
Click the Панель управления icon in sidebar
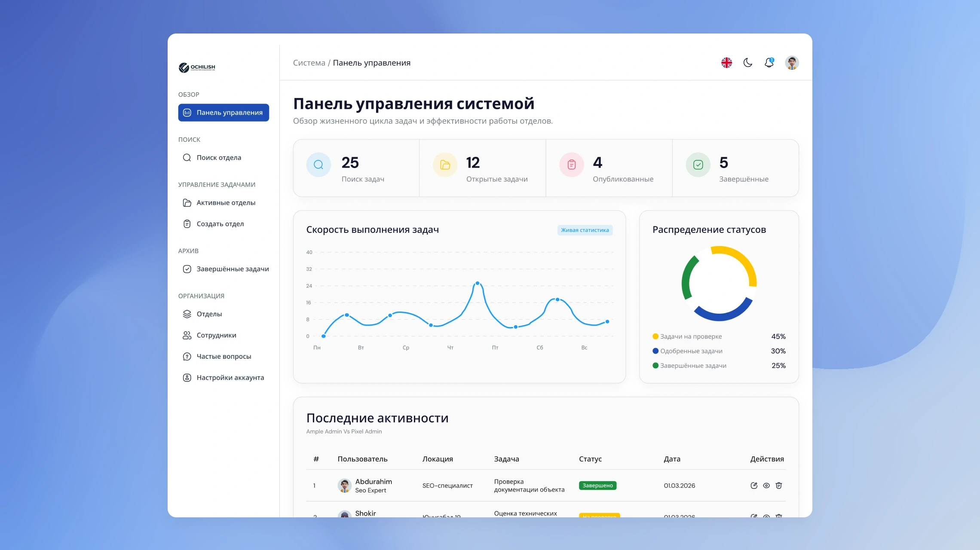click(x=187, y=113)
